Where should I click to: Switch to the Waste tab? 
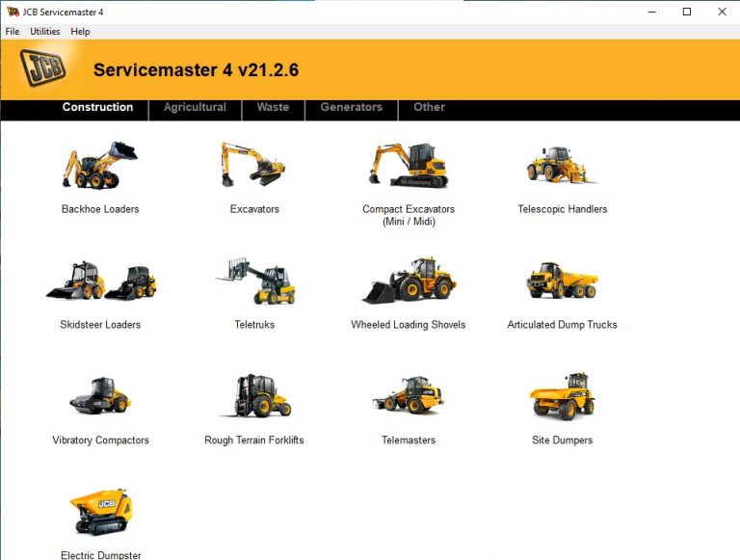pos(273,107)
